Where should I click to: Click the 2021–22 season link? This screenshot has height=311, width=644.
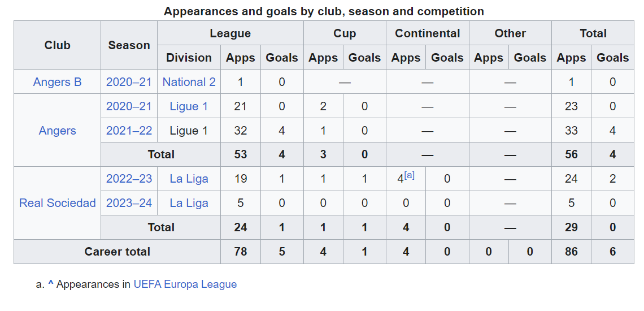129,131
